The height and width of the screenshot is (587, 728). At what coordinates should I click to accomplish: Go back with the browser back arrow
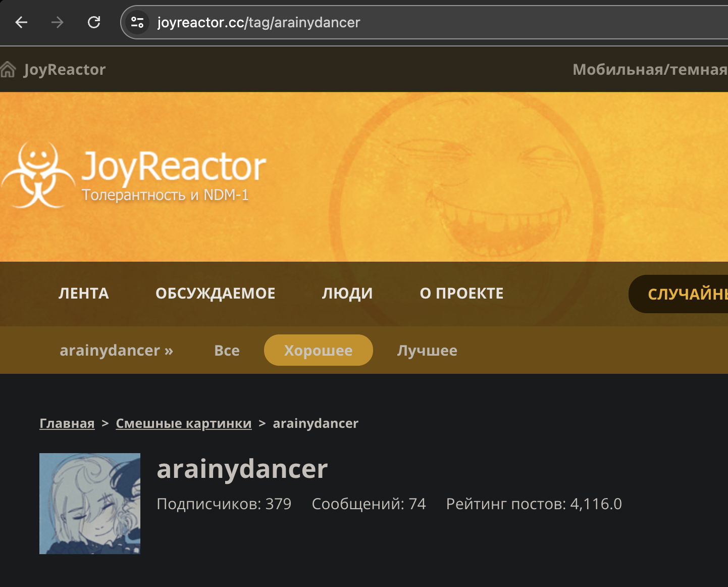(21, 22)
